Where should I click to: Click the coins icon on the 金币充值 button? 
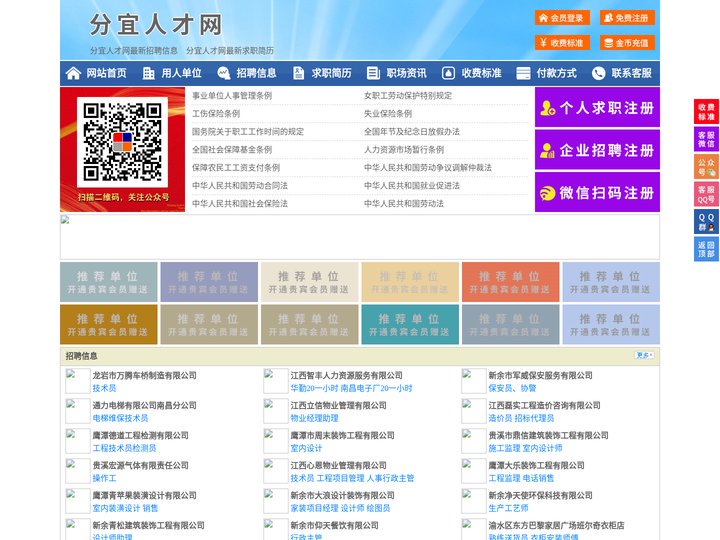[608, 43]
